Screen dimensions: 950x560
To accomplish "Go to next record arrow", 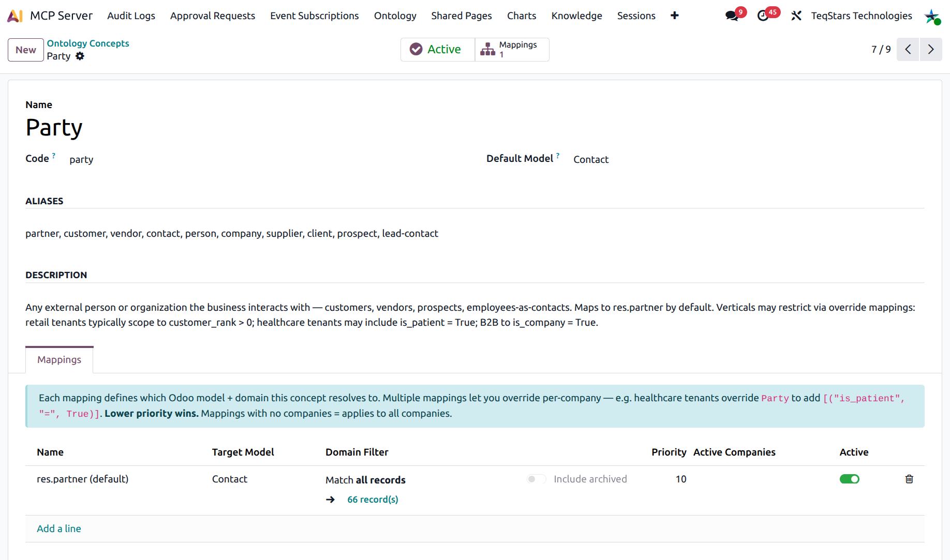I will point(931,49).
